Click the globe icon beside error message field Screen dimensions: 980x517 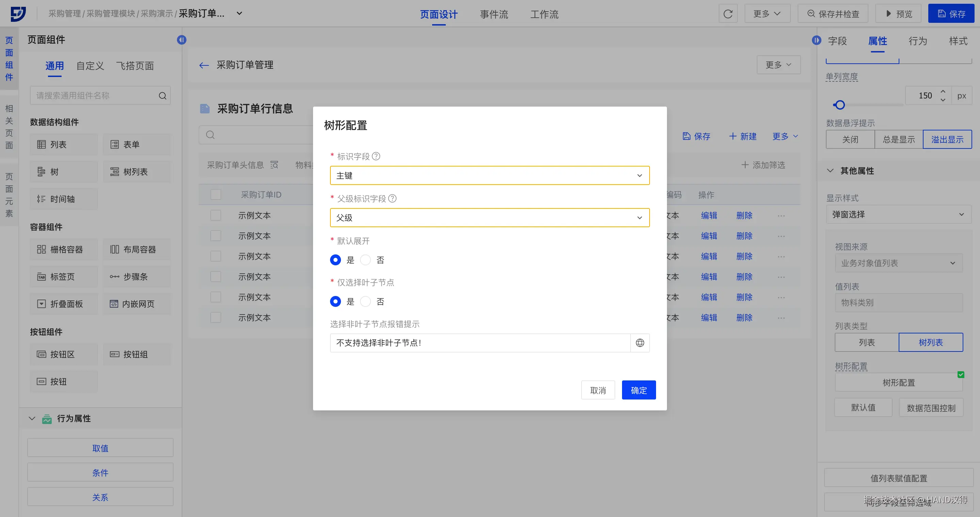point(640,343)
